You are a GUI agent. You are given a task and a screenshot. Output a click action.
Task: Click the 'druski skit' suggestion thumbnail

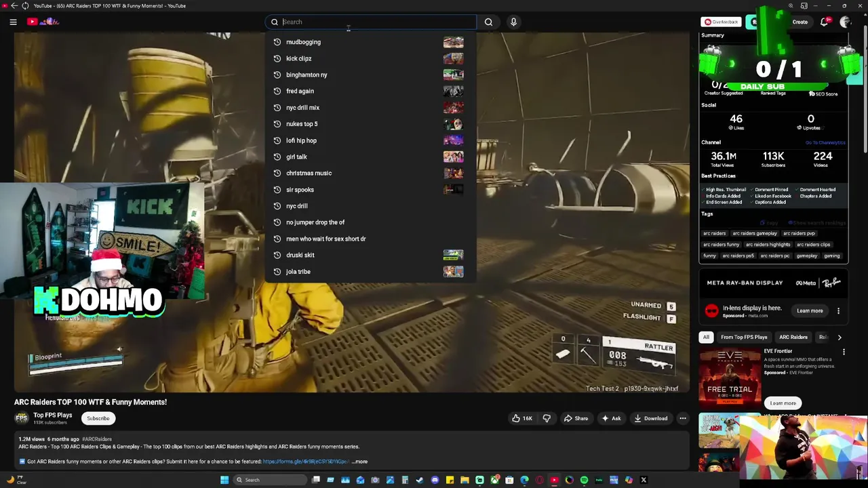tap(453, 255)
